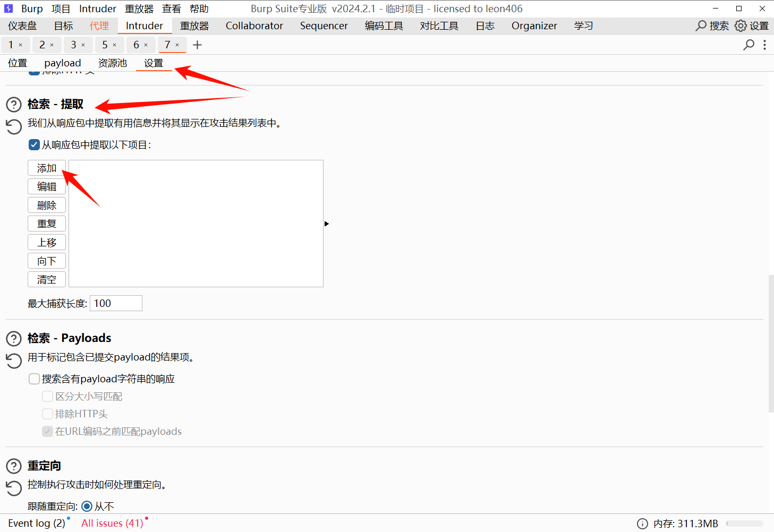Open help for 检索 - Payloads section
This screenshot has width=774, height=532.
point(14,338)
